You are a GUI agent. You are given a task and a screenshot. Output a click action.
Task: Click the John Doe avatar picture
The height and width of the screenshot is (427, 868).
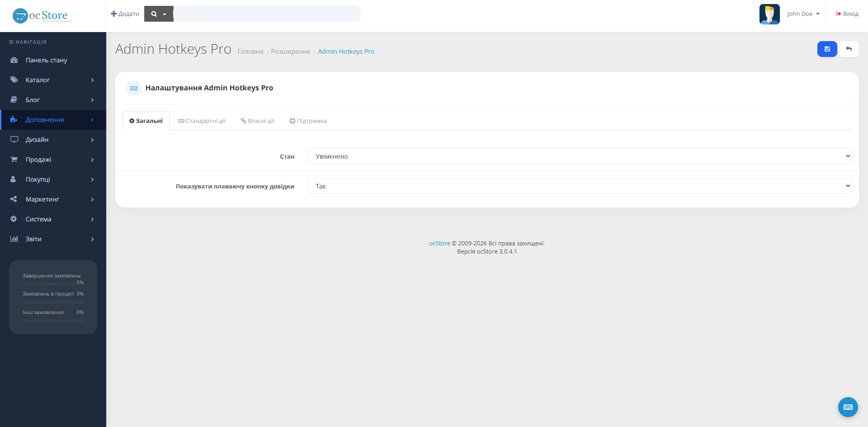tap(769, 14)
